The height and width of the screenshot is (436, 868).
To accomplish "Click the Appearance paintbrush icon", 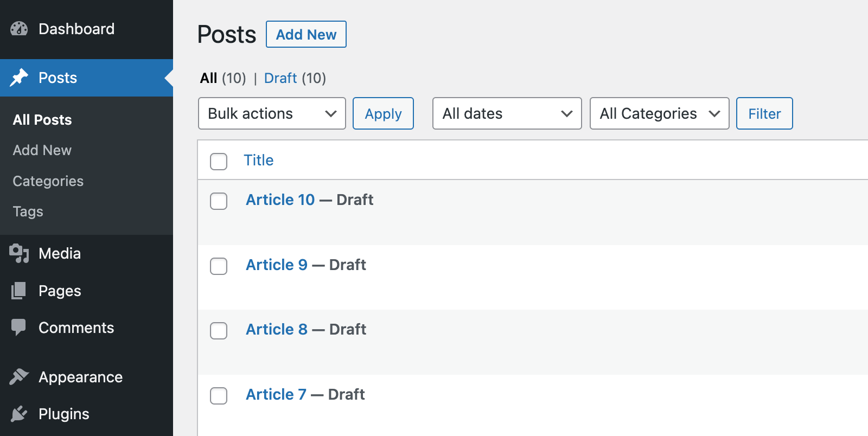I will pyautogui.click(x=19, y=377).
